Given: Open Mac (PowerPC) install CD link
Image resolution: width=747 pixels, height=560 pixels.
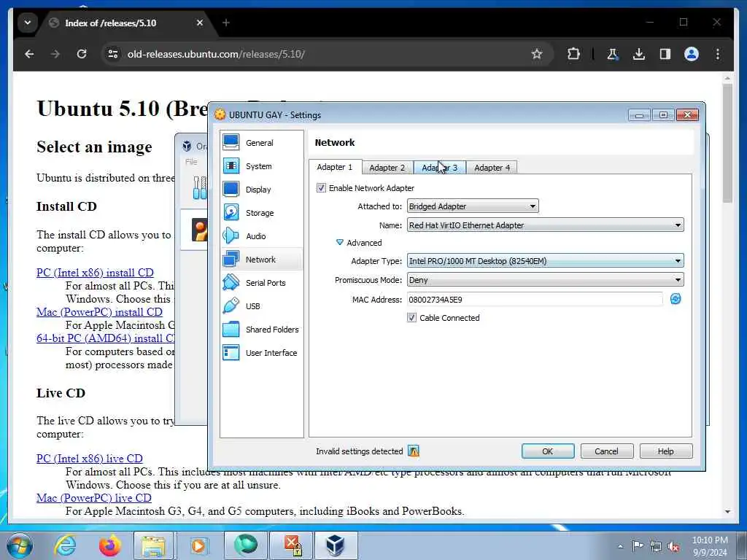Looking at the screenshot, I should click(99, 312).
